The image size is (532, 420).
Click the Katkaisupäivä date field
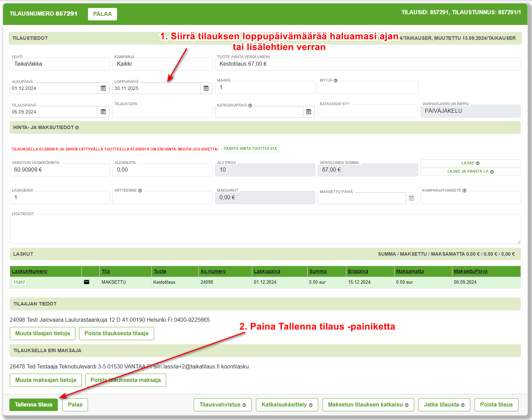tap(259, 112)
